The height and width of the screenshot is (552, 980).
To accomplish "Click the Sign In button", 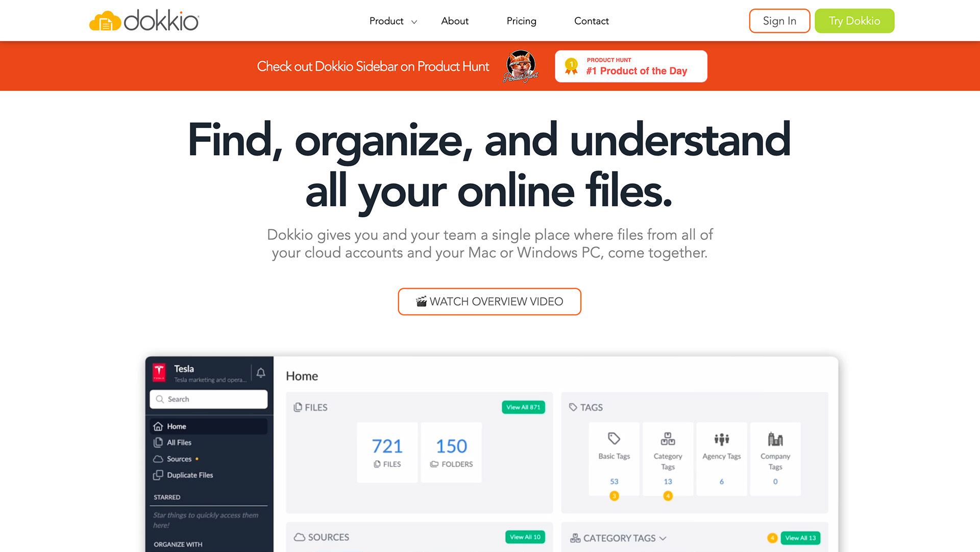I will (779, 21).
